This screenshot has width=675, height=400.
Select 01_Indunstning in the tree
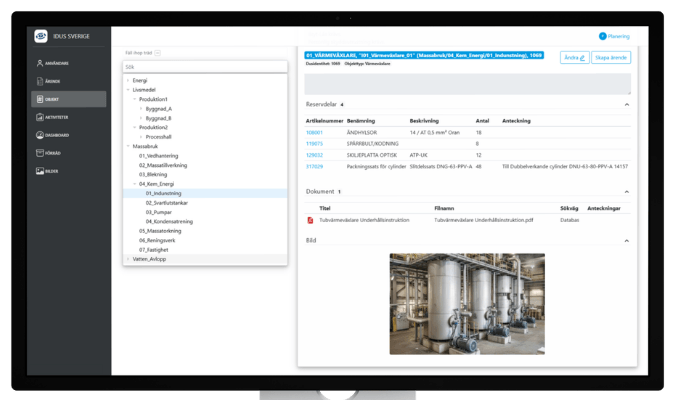[163, 193]
